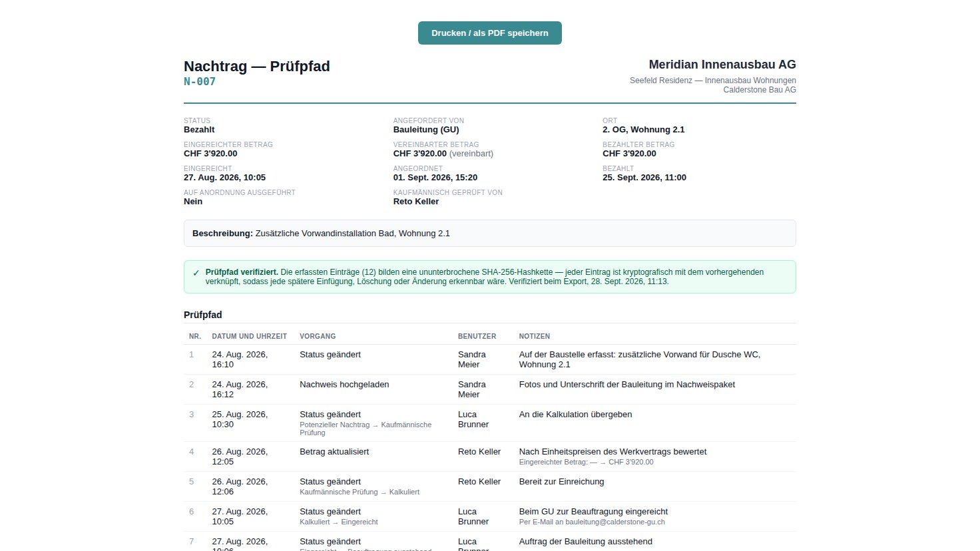This screenshot has width=980, height=551.
Task: Click the bold Prüfpfad verifiziert text
Action: [x=242, y=272]
